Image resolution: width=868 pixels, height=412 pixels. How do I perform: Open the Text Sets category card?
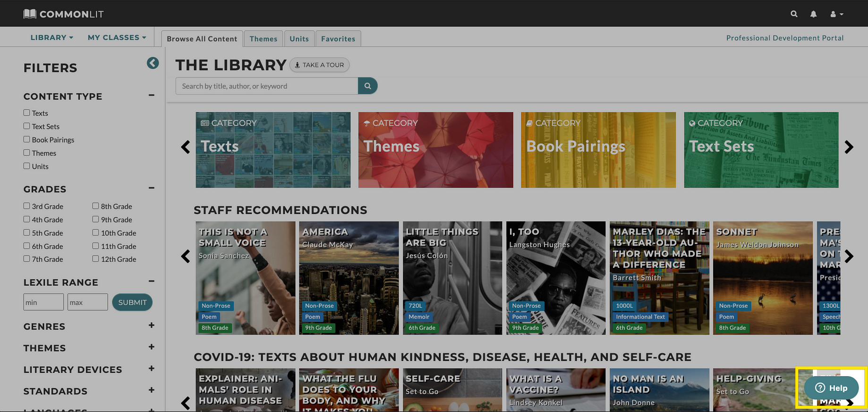[x=761, y=150]
